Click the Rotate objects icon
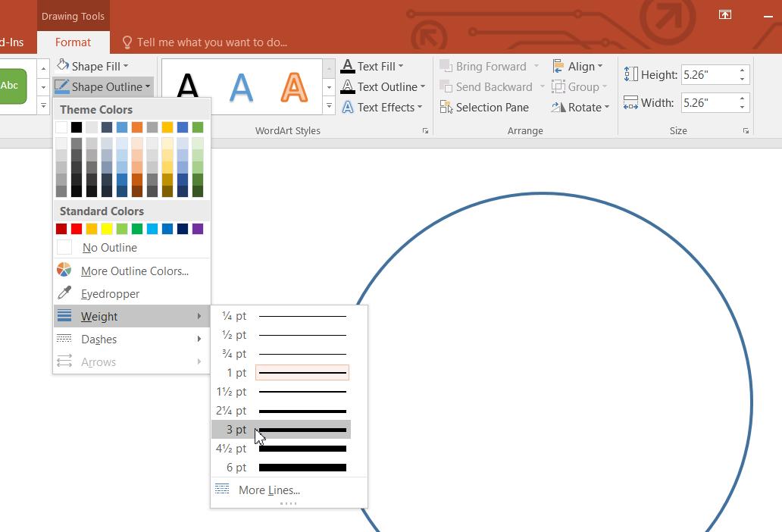The width and height of the screenshot is (782, 532). click(x=558, y=108)
